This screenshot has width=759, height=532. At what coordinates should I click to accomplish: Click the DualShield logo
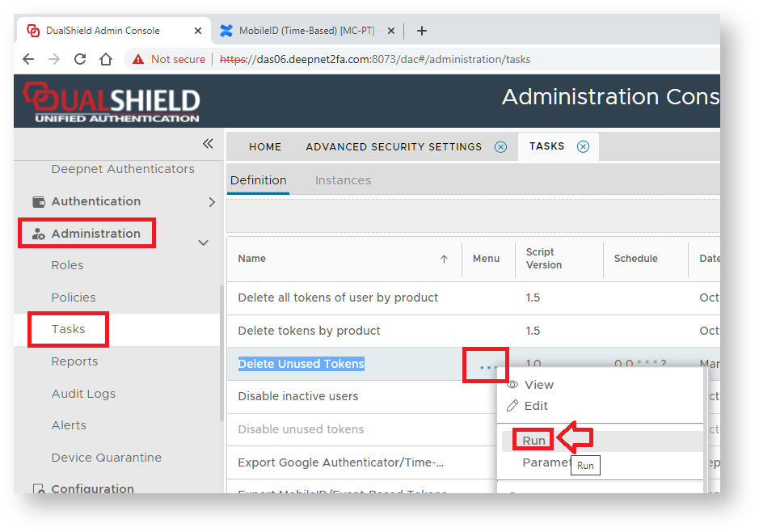tap(111, 102)
